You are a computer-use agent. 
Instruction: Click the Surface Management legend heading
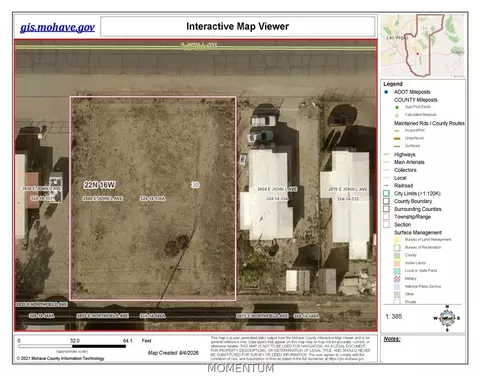418,232
